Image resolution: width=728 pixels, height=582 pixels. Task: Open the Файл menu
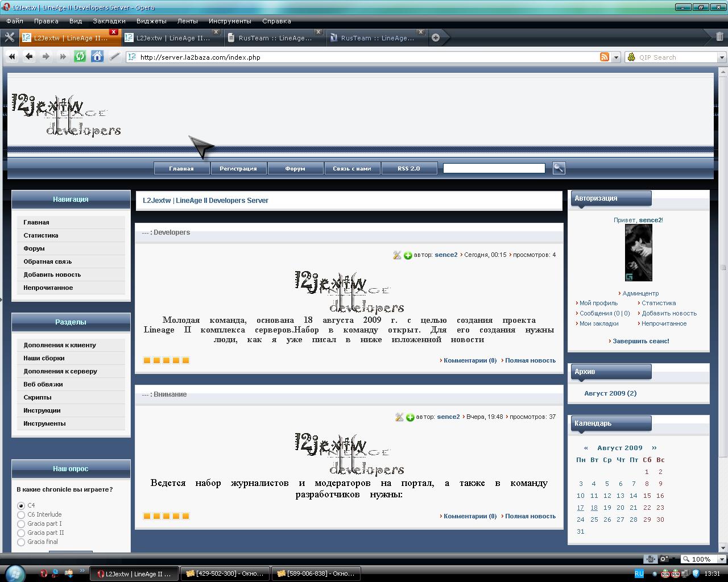(15, 21)
